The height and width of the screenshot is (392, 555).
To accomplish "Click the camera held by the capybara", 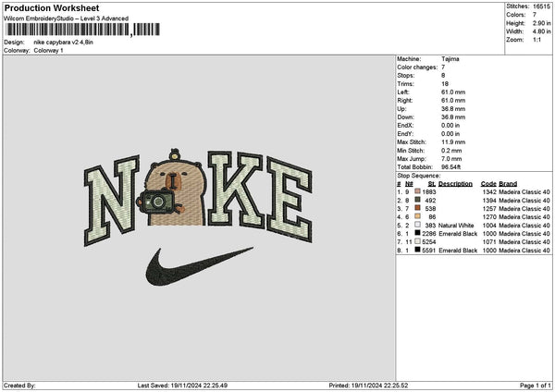I will pos(157,202).
